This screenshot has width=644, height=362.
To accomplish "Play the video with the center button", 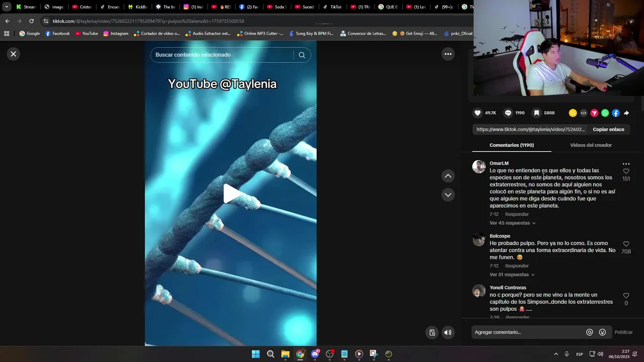I will [231, 194].
